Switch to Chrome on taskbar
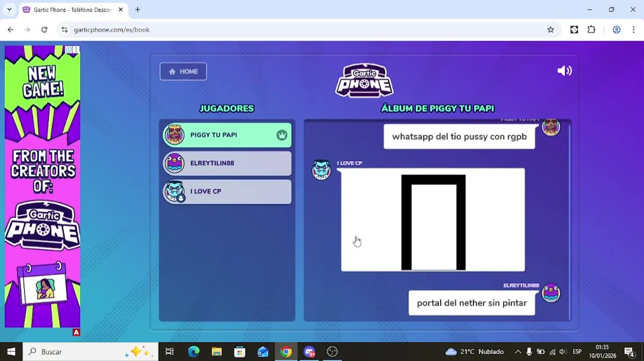 [x=286, y=351]
